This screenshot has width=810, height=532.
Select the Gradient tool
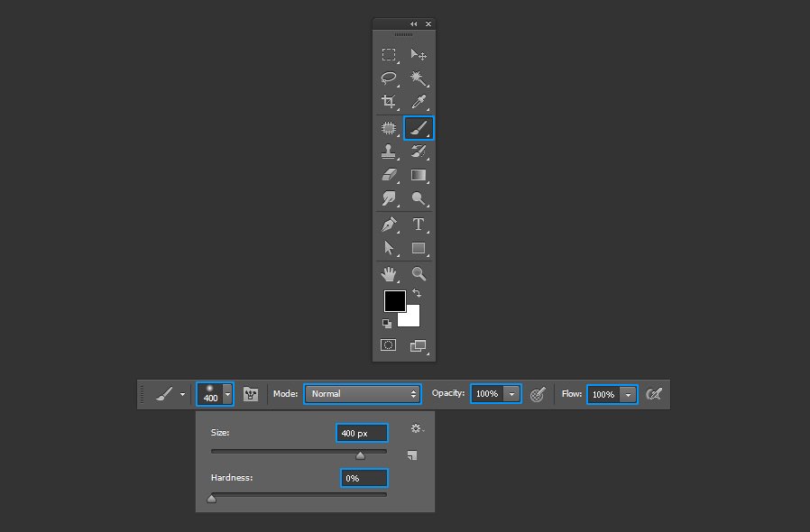click(419, 175)
